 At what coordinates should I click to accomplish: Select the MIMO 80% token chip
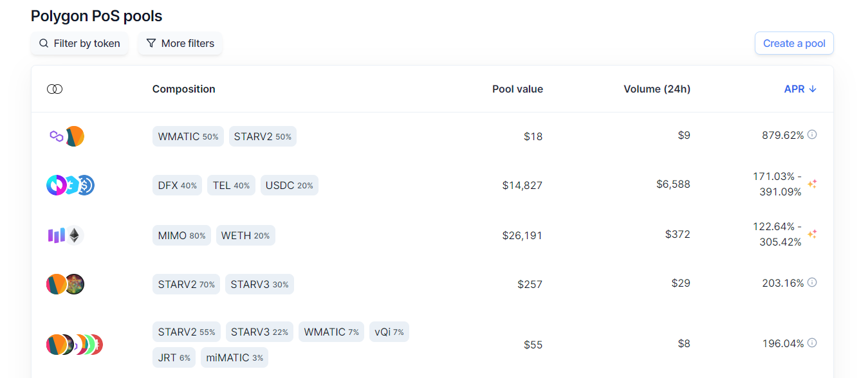tap(181, 235)
